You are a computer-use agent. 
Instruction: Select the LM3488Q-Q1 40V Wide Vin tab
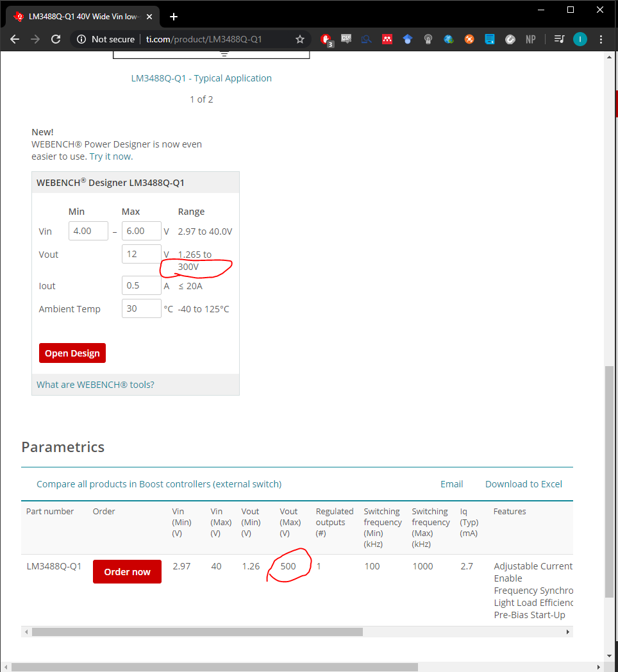(x=83, y=17)
